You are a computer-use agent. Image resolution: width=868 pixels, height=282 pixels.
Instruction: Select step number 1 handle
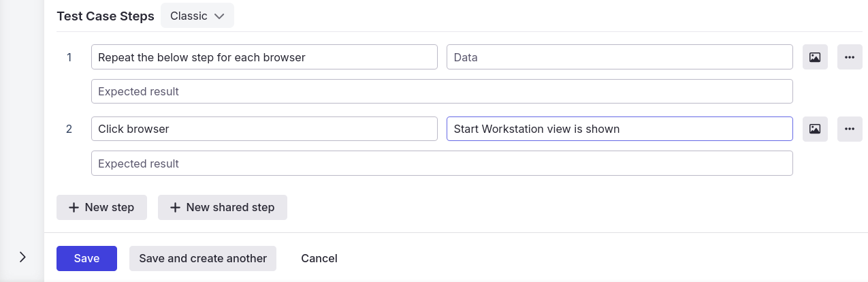69,57
